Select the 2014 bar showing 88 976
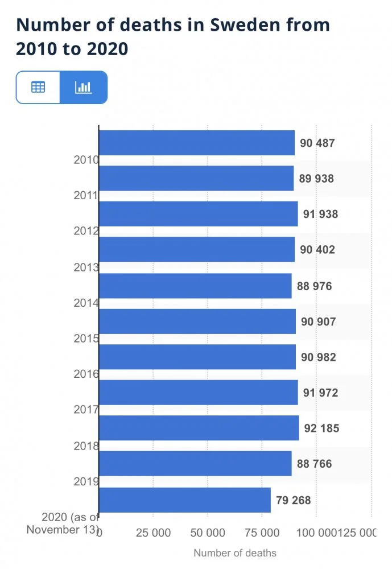Viewport: 392px width, 569px height. click(x=195, y=286)
